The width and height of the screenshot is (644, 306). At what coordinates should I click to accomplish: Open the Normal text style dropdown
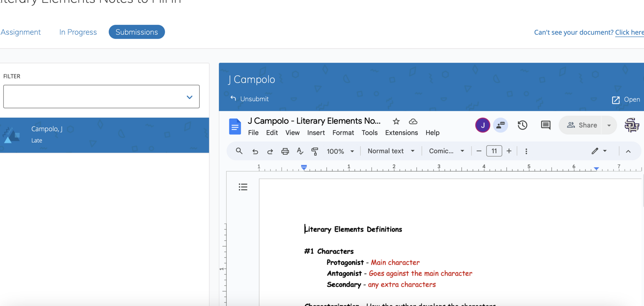tap(391, 151)
